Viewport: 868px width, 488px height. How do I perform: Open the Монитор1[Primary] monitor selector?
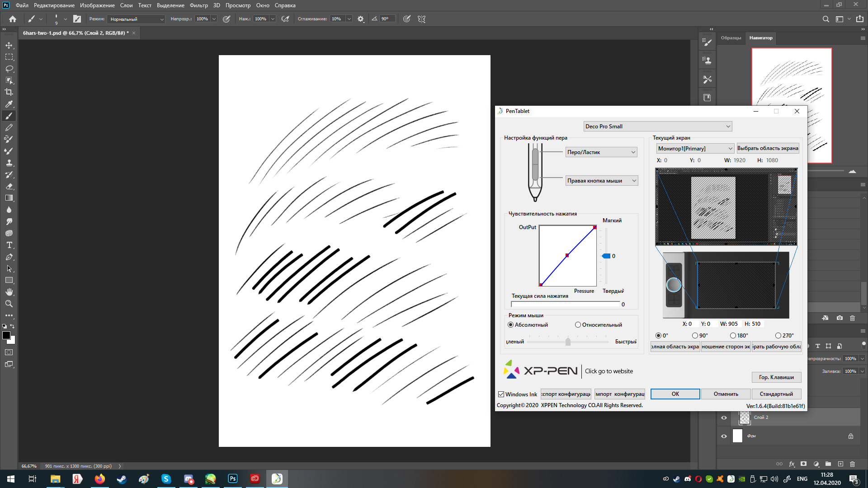[695, 148]
